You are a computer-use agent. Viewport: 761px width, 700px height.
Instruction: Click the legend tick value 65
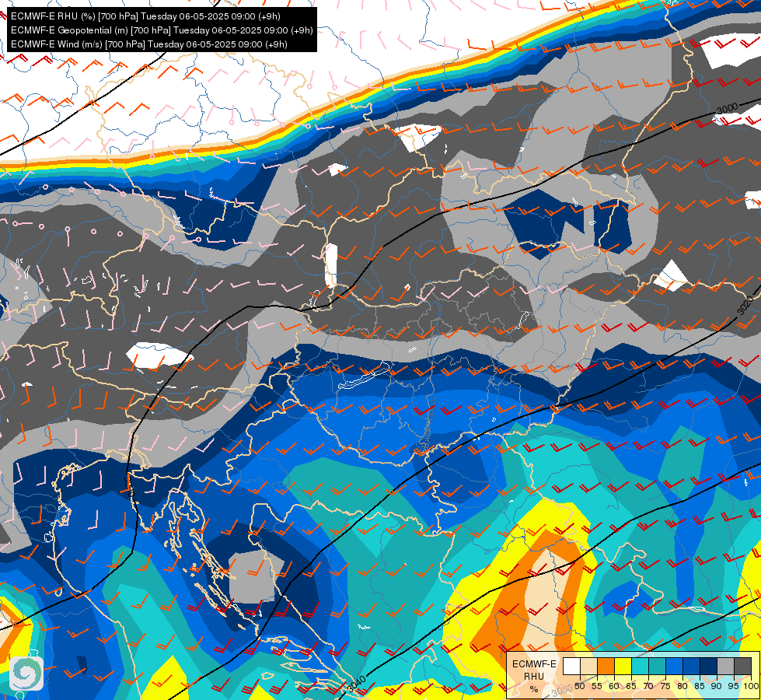point(631,686)
